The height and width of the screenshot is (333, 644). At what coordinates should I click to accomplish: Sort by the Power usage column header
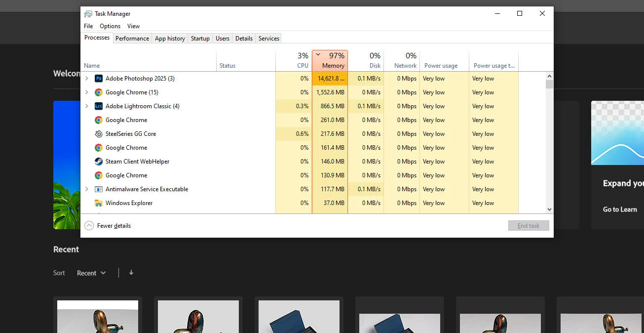tap(444, 61)
